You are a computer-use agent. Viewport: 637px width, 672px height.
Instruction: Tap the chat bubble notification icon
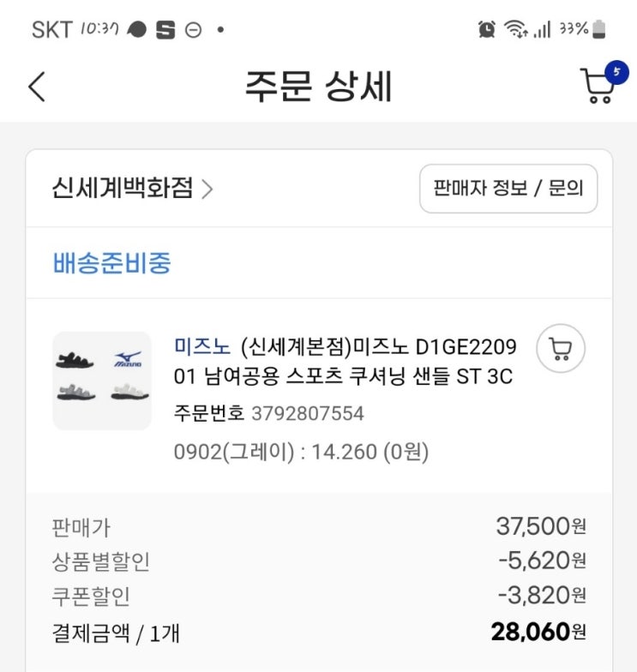pos(136,30)
